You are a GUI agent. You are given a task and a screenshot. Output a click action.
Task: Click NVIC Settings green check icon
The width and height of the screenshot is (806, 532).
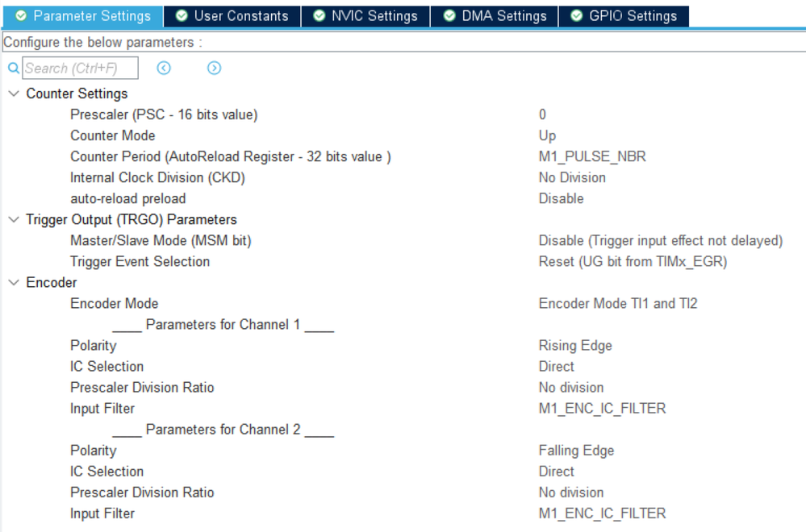[319, 16]
